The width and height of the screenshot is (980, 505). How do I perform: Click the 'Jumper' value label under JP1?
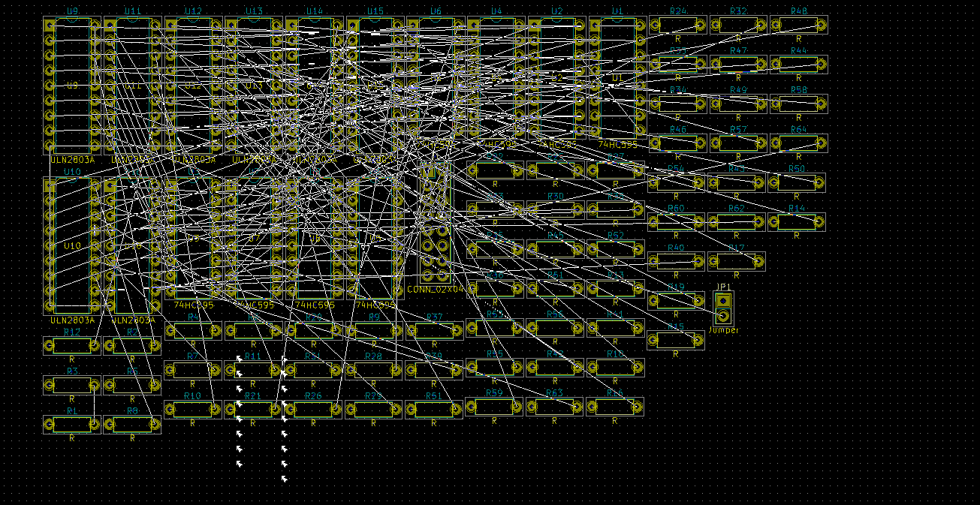click(724, 330)
